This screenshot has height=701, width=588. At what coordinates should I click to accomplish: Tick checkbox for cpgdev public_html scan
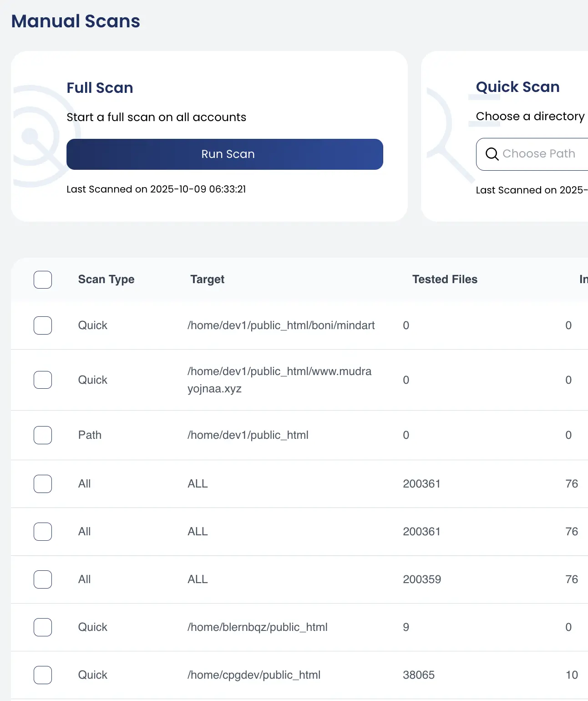point(43,675)
